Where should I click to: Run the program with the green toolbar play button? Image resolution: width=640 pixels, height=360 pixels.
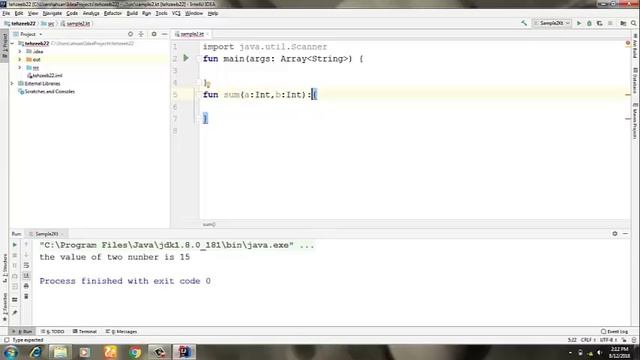pos(579,23)
